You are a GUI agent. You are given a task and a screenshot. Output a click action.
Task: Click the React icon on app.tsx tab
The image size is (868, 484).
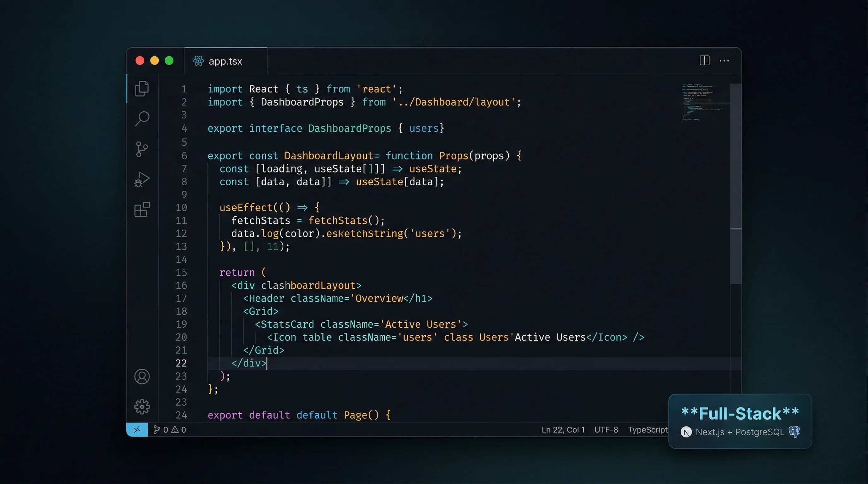(198, 61)
